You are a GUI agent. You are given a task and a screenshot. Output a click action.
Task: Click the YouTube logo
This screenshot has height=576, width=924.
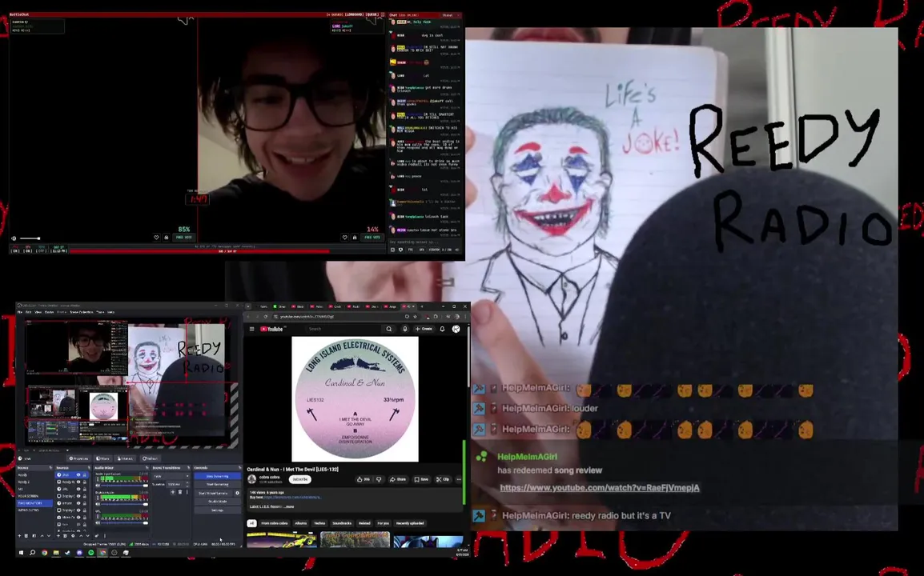pos(271,330)
